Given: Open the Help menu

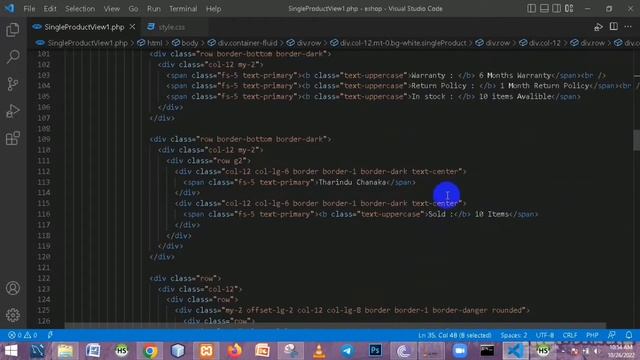Looking at the screenshot, I should click(x=213, y=9).
